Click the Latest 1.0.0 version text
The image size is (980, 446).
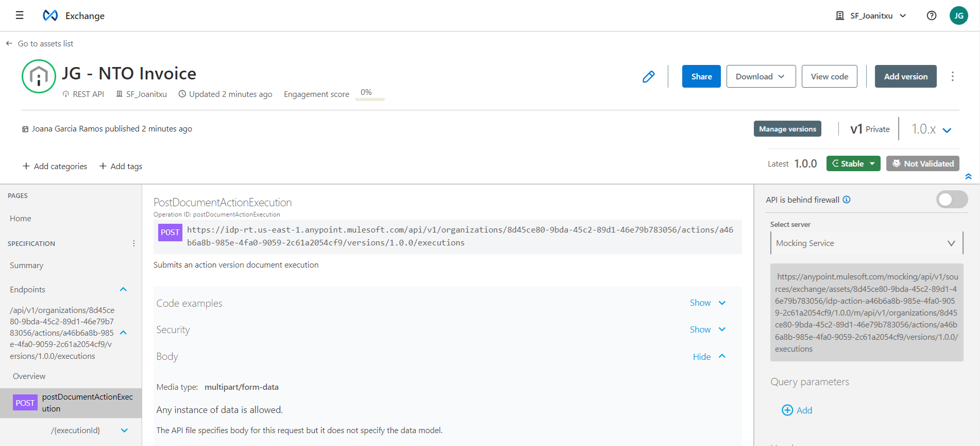[x=792, y=163]
